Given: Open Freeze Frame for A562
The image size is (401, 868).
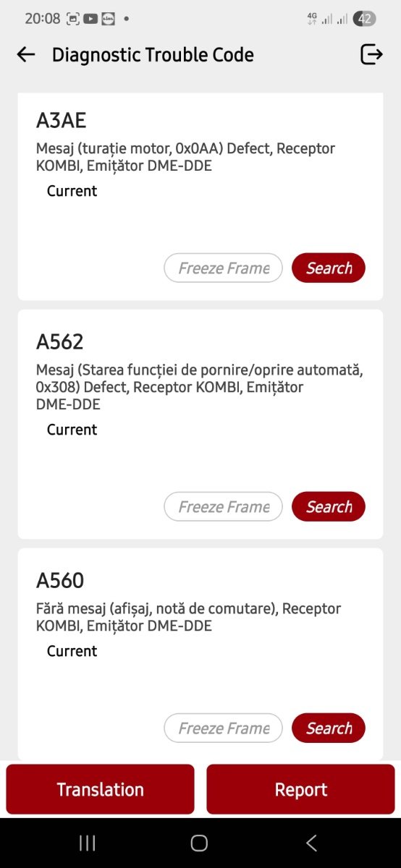Looking at the screenshot, I should (x=224, y=506).
